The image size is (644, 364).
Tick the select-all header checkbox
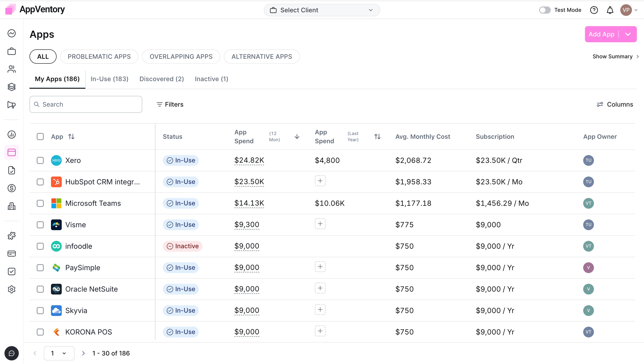tap(40, 137)
